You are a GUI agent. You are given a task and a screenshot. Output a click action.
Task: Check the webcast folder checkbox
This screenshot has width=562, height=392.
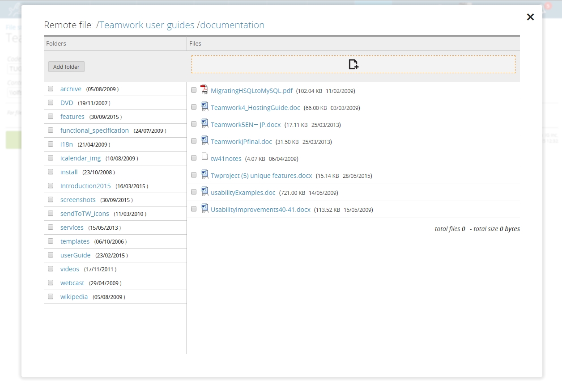click(51, 283)
